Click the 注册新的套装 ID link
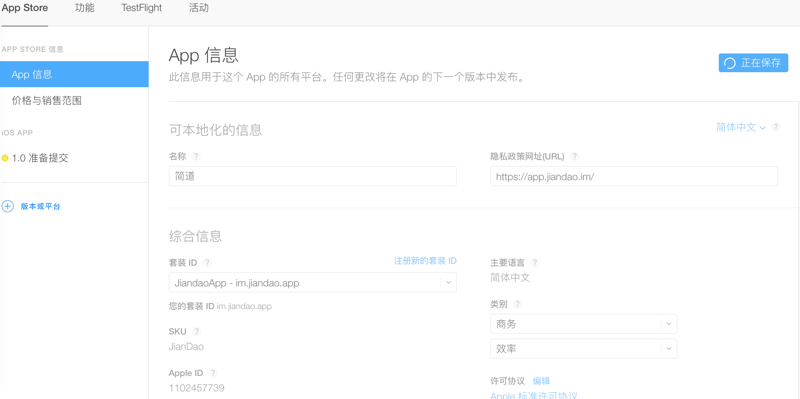800x399 pixels. point(425,261)
